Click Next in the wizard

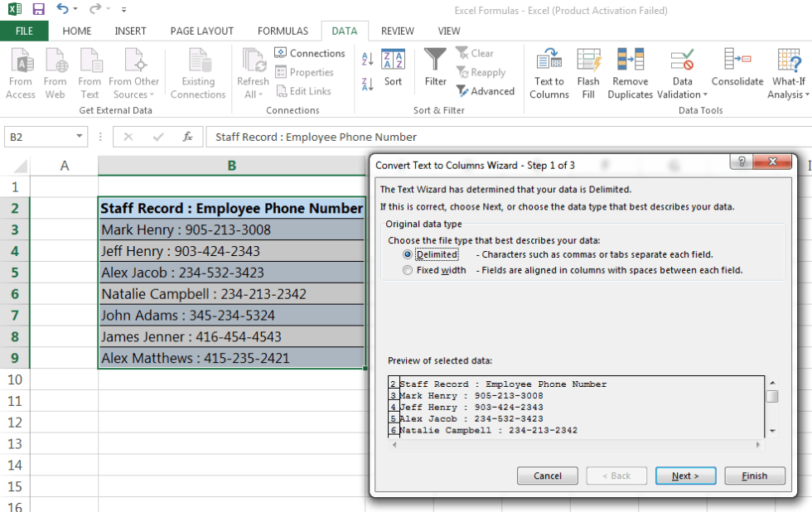685,476
